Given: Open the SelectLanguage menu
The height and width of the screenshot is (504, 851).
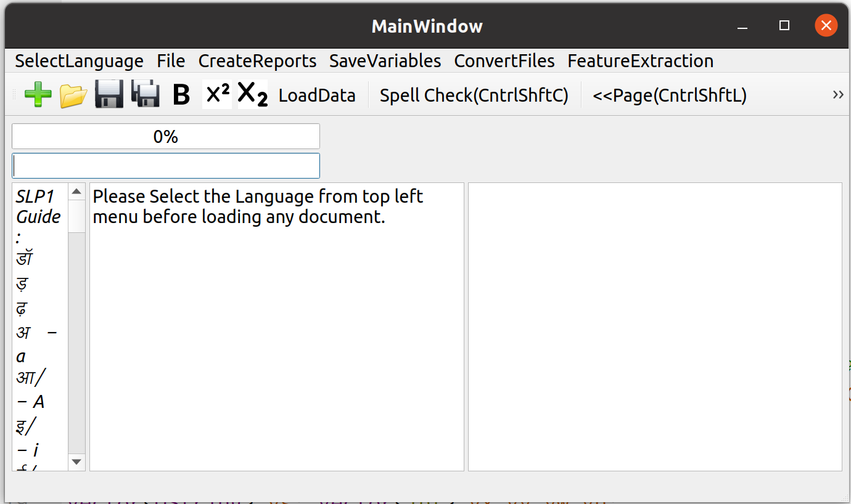Looking at the screenshot, I should [x=80, y=61].
